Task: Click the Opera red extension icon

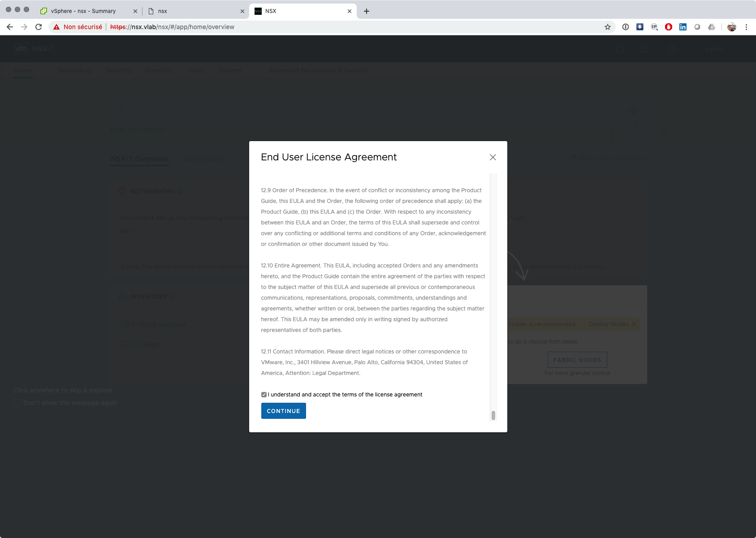Action: (668, 27)
